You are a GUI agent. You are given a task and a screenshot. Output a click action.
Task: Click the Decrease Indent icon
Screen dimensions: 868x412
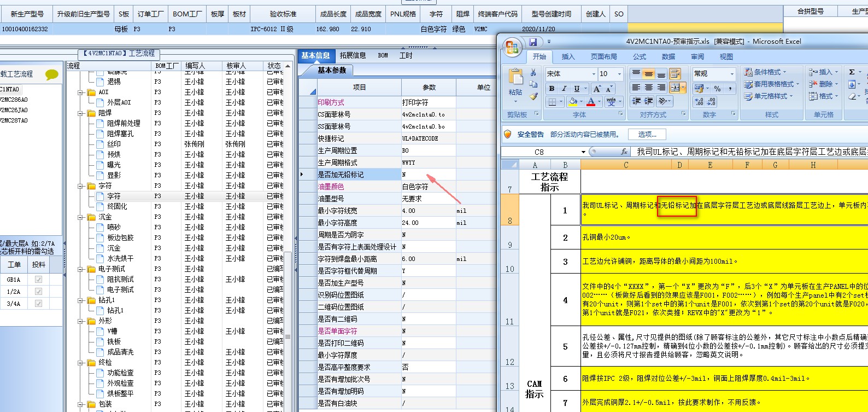636,101
